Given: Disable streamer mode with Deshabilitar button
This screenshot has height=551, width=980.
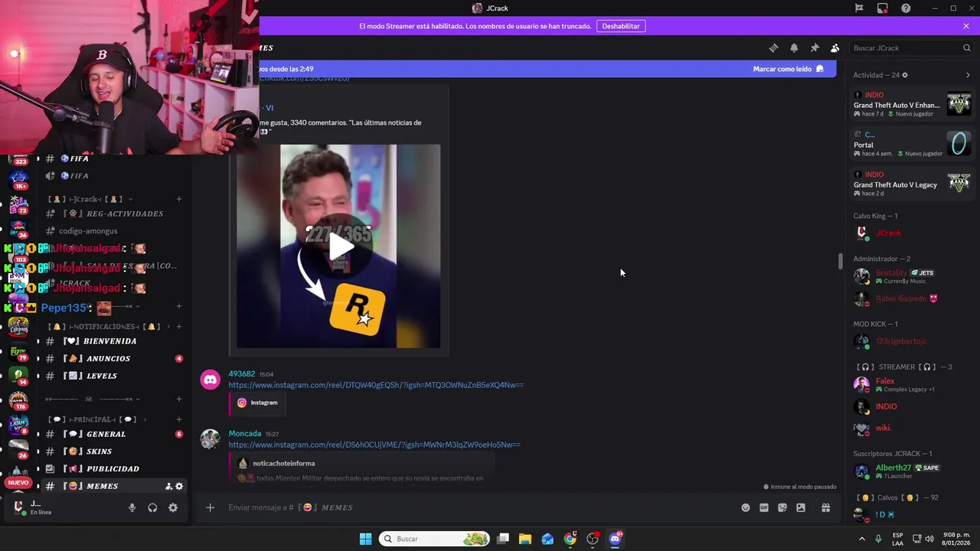Looking at the screenshot, I should (x=621, y=26).
